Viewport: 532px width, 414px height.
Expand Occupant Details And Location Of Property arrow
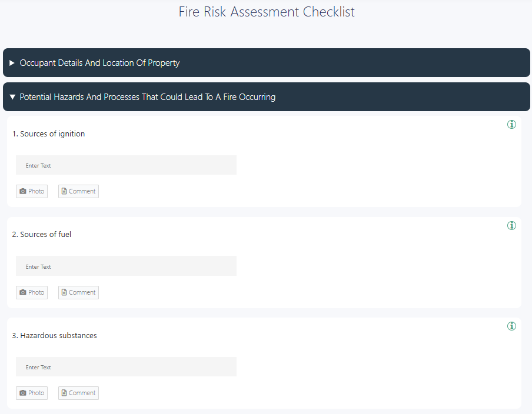[x=12, y=63]
